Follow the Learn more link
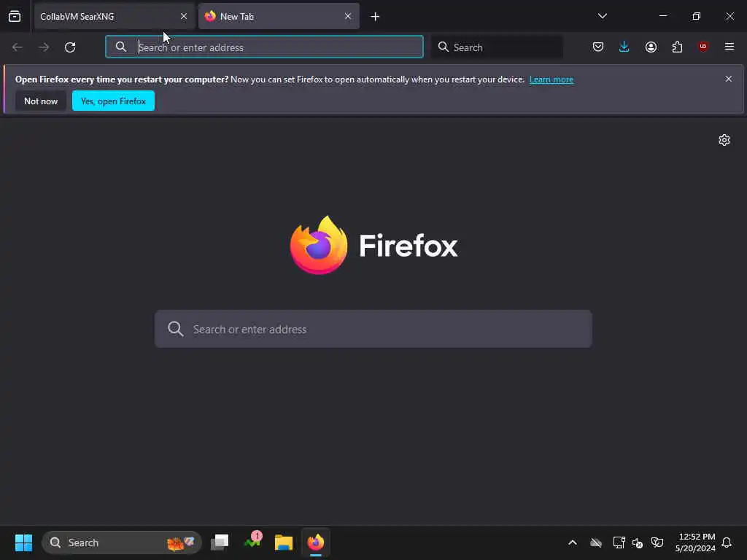The width and height of the screenshot is (747, 560). click(x=551, y=79)
